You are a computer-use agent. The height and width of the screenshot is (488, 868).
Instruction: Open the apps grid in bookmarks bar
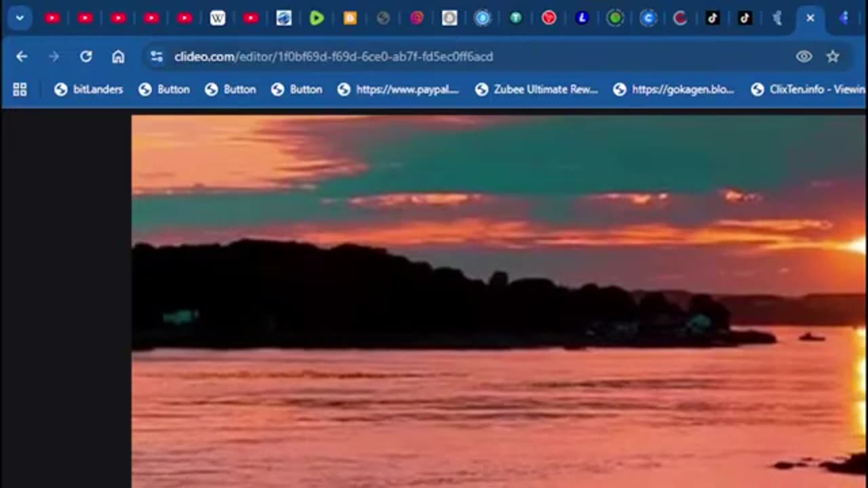pyautogui.click(x=20, y=89)
